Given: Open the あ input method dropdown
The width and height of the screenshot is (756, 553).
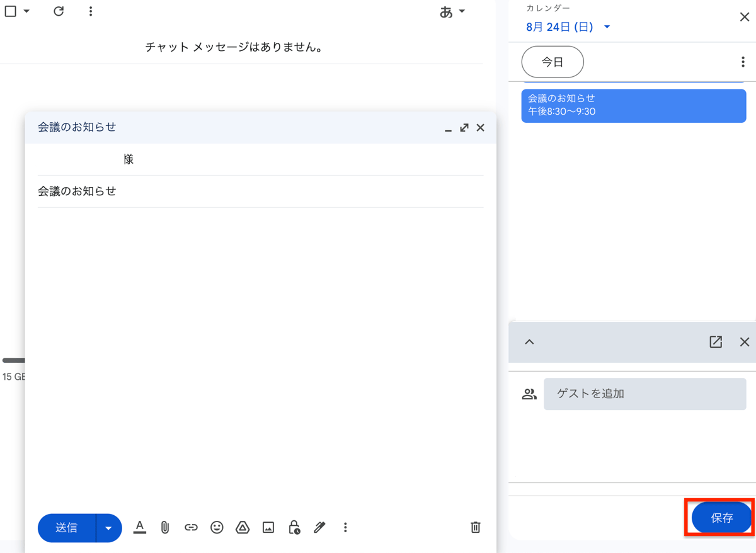Looking at the screenshot, I should click(x=453, y=11).
